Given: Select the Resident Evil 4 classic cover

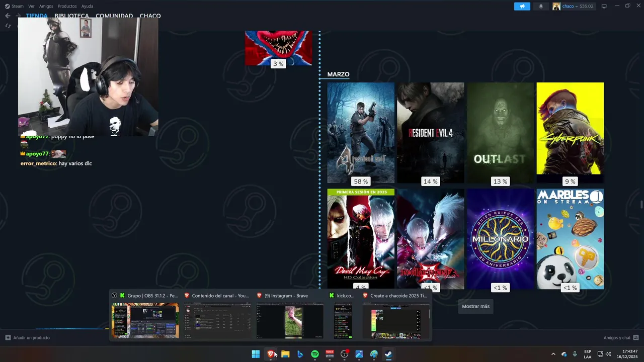Looking at the screenshot, I should pos(361,133).
